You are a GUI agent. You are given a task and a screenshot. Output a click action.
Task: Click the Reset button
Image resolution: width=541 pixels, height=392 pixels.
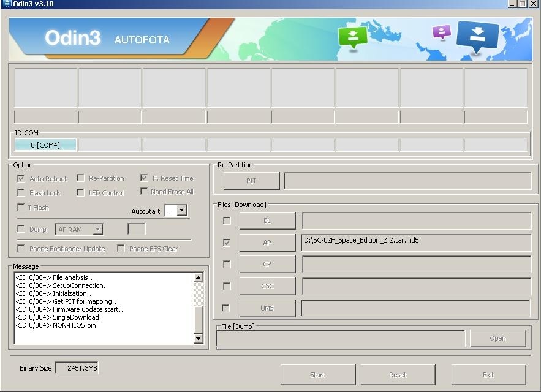coord(398,375)
